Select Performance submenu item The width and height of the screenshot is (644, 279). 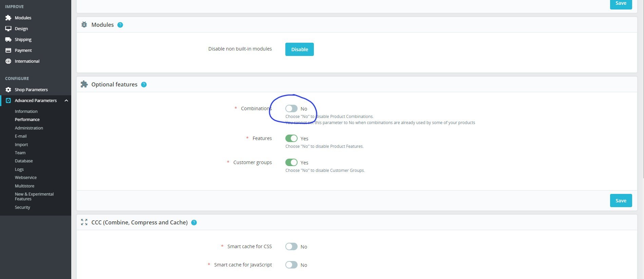(x=27, y=119)
